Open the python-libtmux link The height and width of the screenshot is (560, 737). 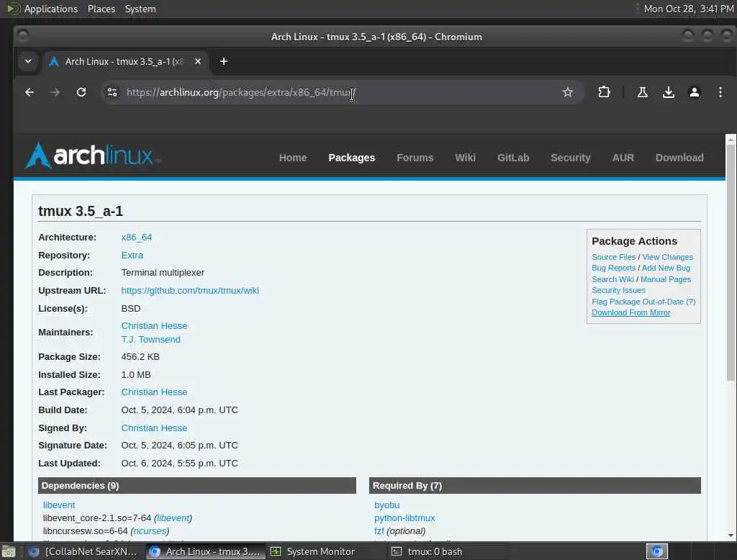[x=404, y=518]
